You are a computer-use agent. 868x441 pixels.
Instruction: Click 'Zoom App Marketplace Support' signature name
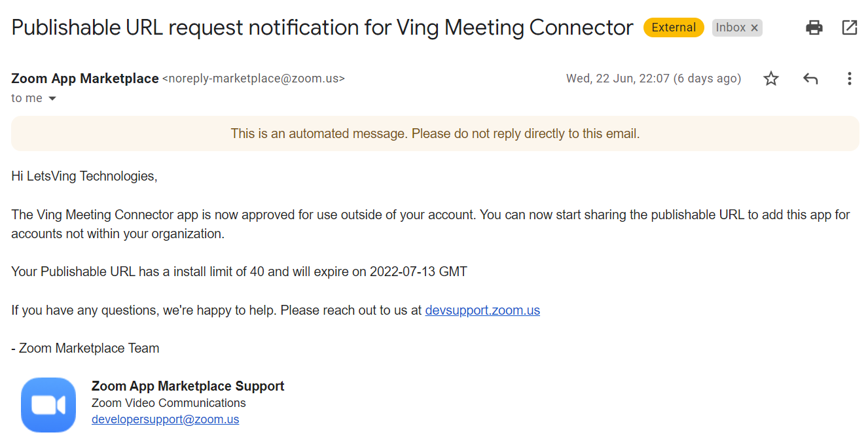(x=188, y=386)
